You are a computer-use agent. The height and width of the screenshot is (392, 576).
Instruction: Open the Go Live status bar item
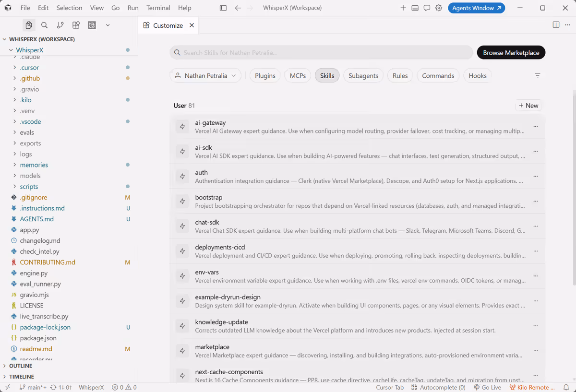click(x=487, y=387)
